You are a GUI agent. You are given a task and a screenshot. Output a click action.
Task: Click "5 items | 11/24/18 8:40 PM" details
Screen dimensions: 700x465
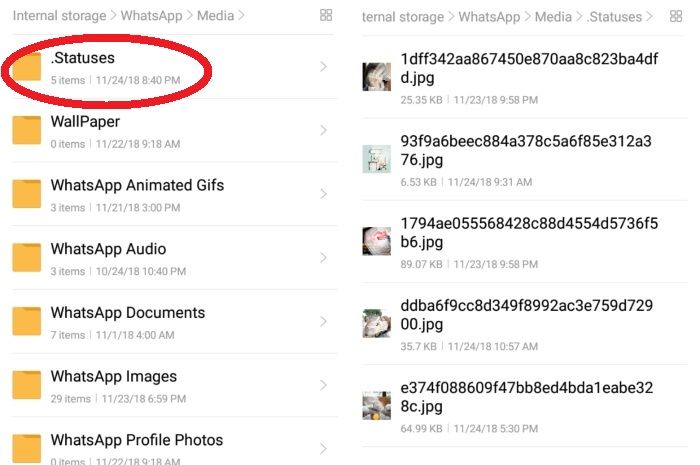pyautogui.click(x=115, y=80)
